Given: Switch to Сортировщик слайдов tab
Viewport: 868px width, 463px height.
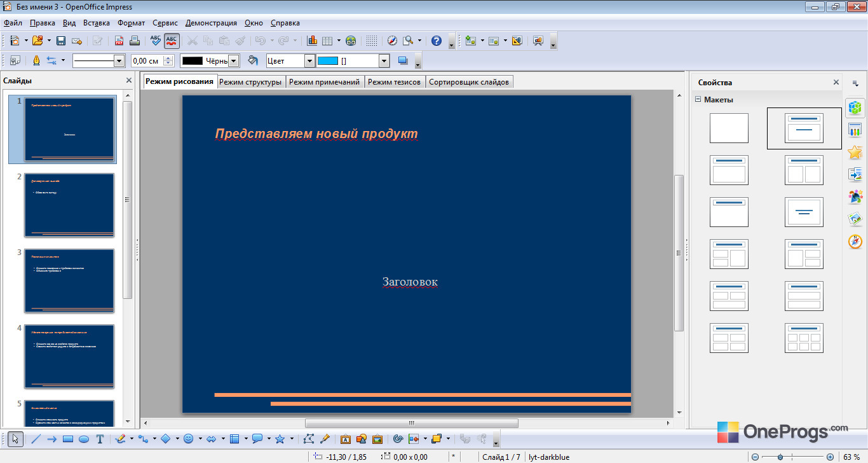Looking at the screenshot, I should click(x=469, y=82).
